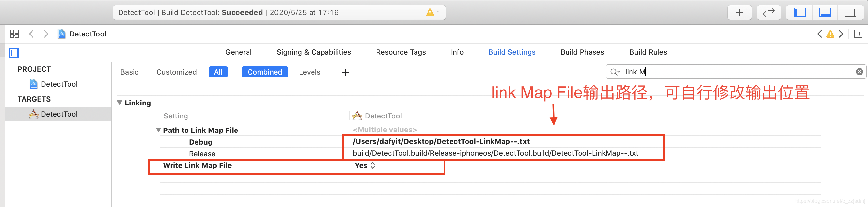
Task: Go forward with the right chevron
Action: 46,34
